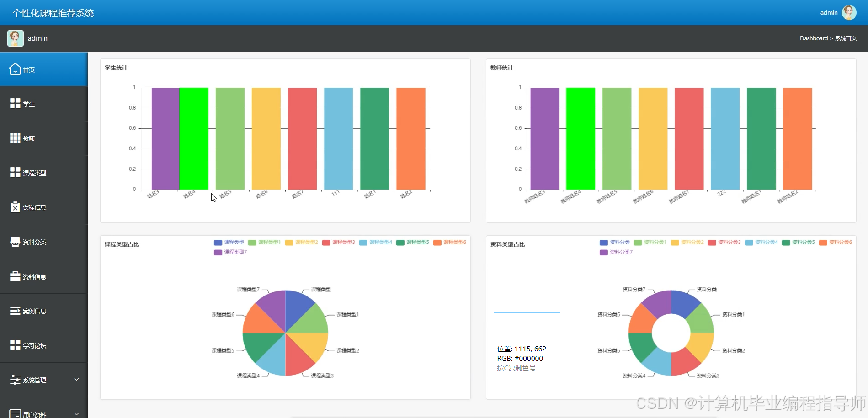Open the 学生 menu item

(x=43, y=104)
